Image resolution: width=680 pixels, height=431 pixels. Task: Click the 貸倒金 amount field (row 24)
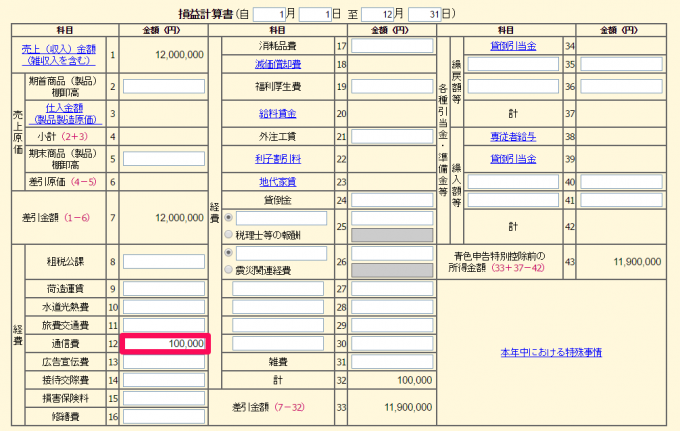[x=392, y=200]
